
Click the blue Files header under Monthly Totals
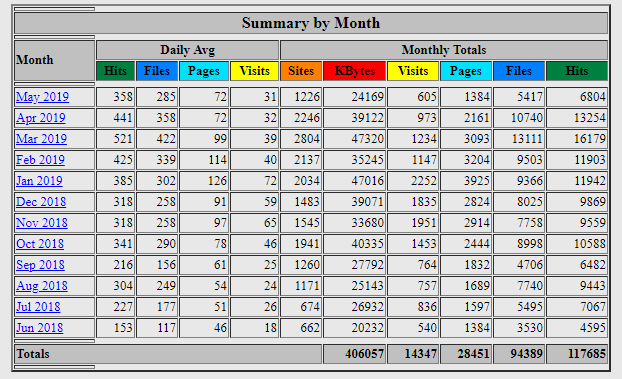pos(518,71)
